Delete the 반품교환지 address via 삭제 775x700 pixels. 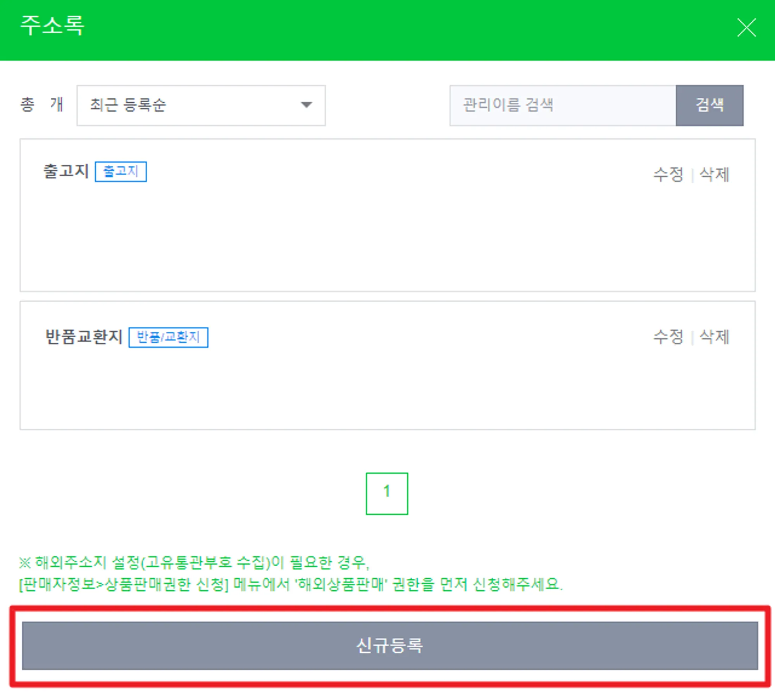(x=714, y=336)
